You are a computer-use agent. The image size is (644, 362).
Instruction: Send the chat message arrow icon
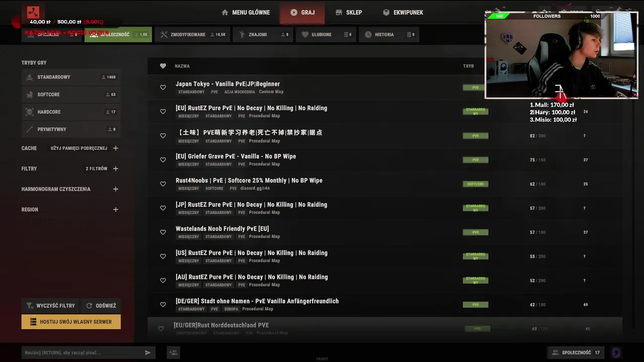click(148, 353)
